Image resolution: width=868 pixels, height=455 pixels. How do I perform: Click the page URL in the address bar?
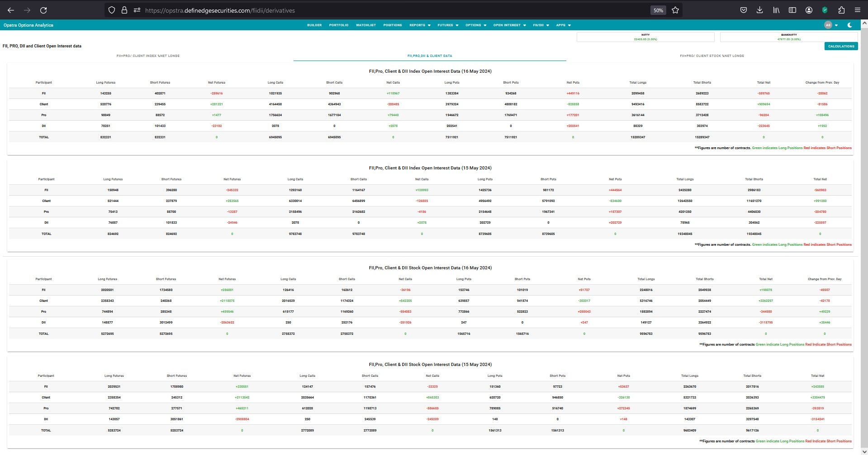pyautogui.click(x=219, y=10)
